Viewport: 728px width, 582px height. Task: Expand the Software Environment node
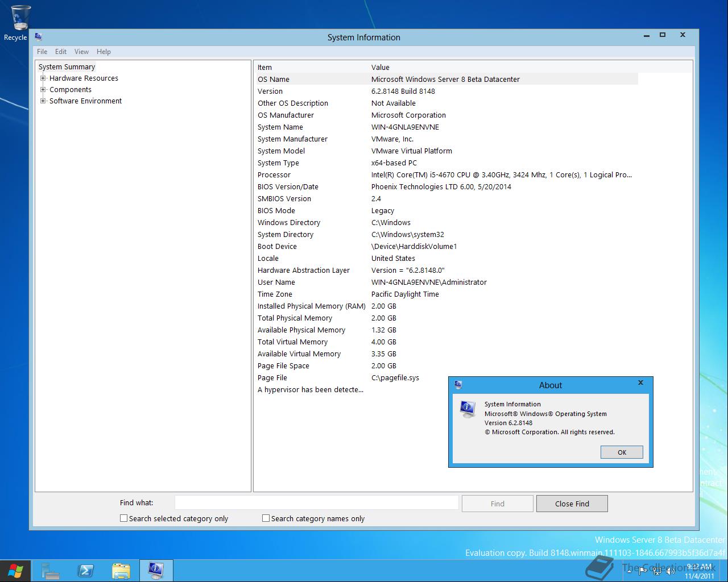[x=43, y=101]
